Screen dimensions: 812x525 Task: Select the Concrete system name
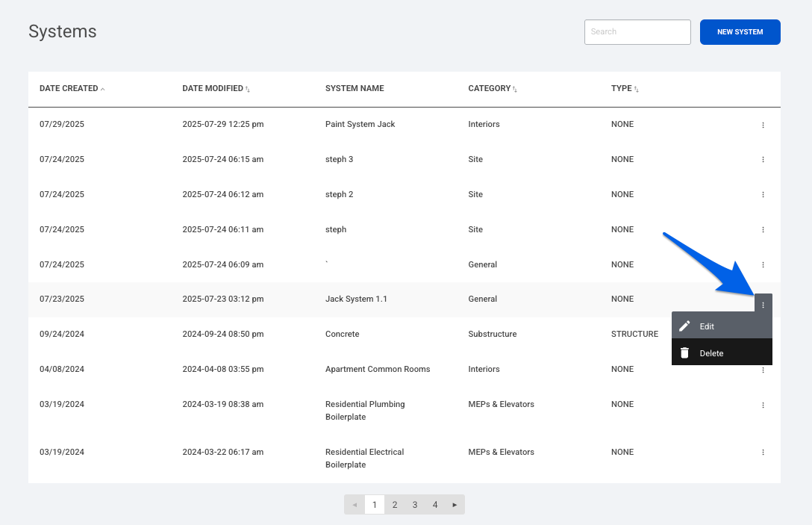pos(343,335)
